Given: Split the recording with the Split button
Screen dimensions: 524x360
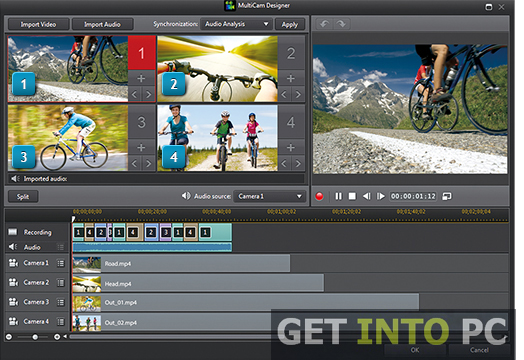Looking at the screenshot, I should 23,197.
